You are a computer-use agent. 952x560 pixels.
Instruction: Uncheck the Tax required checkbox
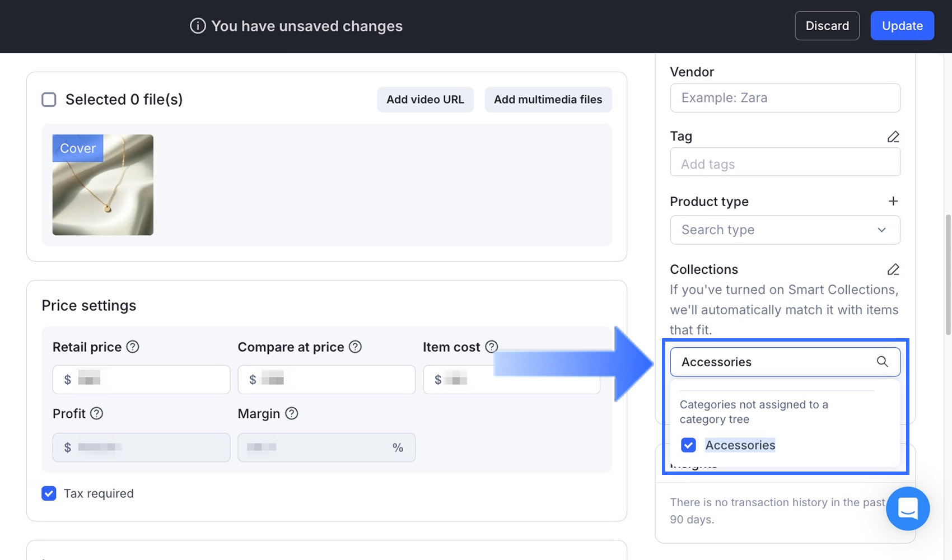[49, 493]
